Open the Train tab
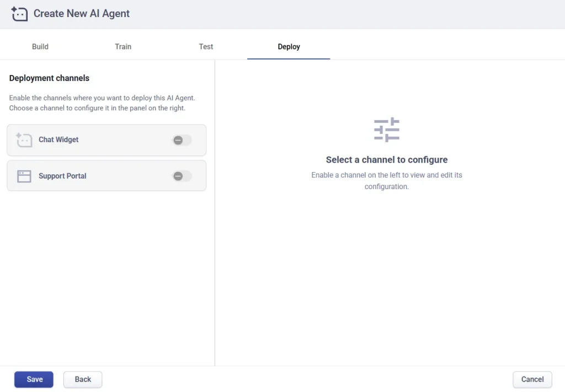 (x=123, y=47)
